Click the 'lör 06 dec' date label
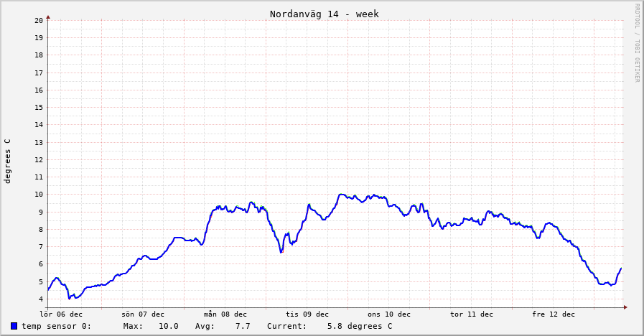This screenshot has width=644, height=336. (61, 314)
